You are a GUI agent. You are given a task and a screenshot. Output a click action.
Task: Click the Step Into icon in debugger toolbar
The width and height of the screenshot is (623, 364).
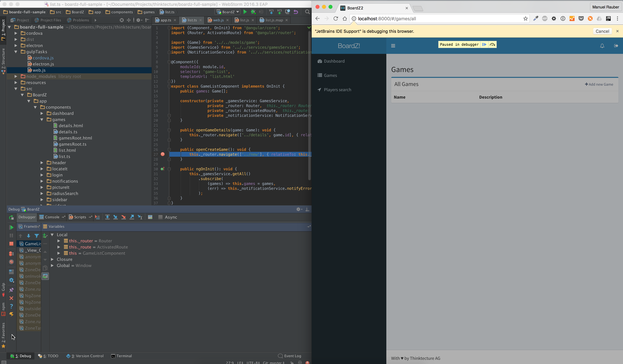(x=115, y=217)
